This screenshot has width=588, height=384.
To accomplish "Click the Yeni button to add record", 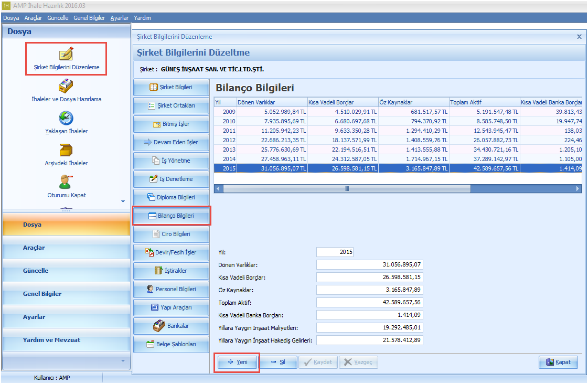I will tap(238, 362).
